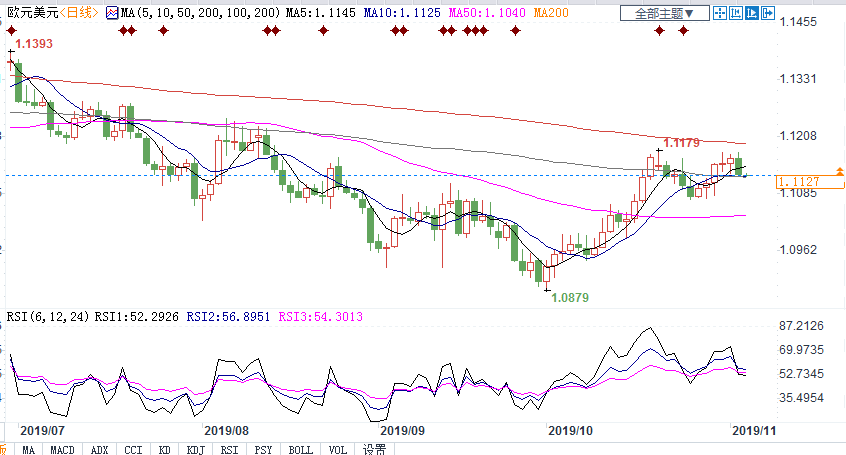Select the CCI indicator tab
This screenshot has height=455, width=846.
coord(133,450)
